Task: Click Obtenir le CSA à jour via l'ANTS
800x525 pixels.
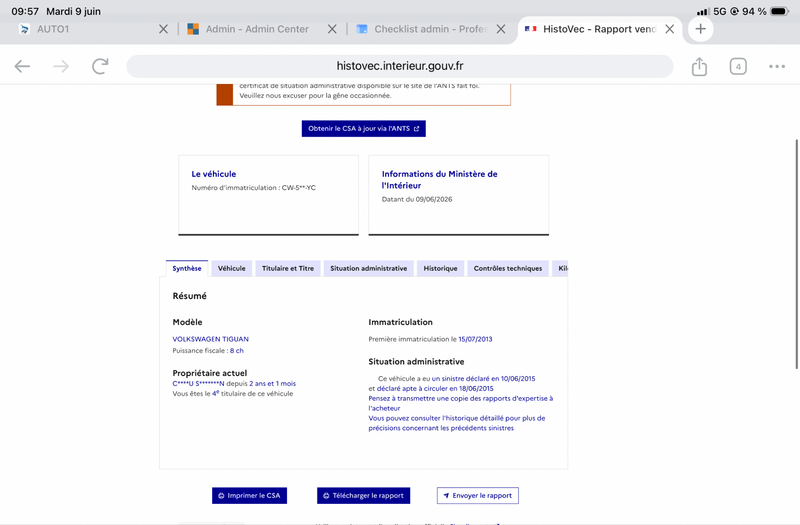Action: [363, 129]
